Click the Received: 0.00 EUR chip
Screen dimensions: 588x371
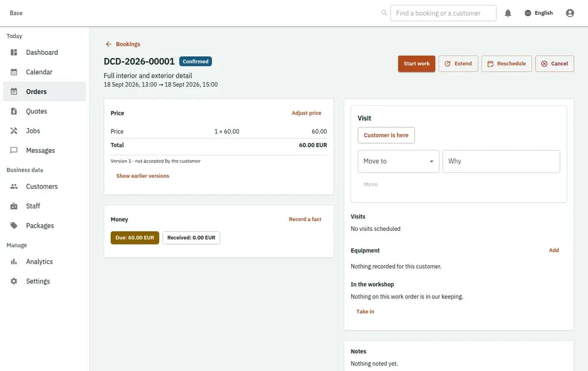click(191, 238)
